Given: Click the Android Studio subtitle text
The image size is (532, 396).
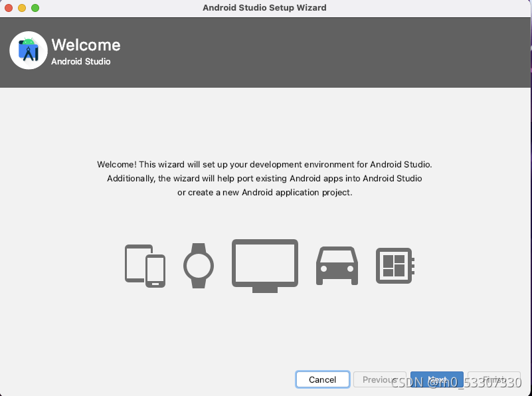Looking at the screenshot, I should pos(81,61).
